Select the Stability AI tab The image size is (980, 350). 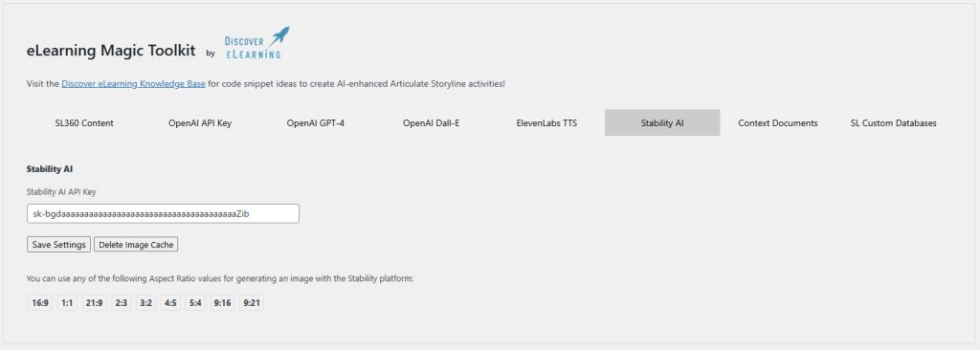(662, 123)
